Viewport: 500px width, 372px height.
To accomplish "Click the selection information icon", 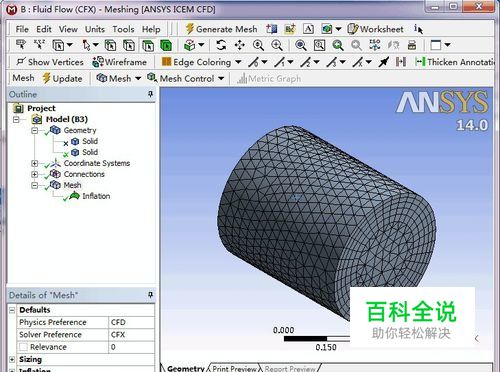I will pyautogui.click(x=418, y=29).
